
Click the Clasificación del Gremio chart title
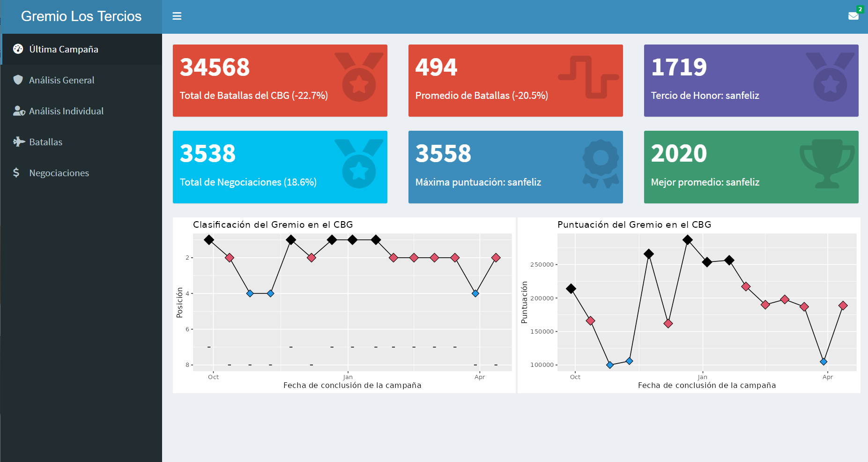tap(273, 225)
